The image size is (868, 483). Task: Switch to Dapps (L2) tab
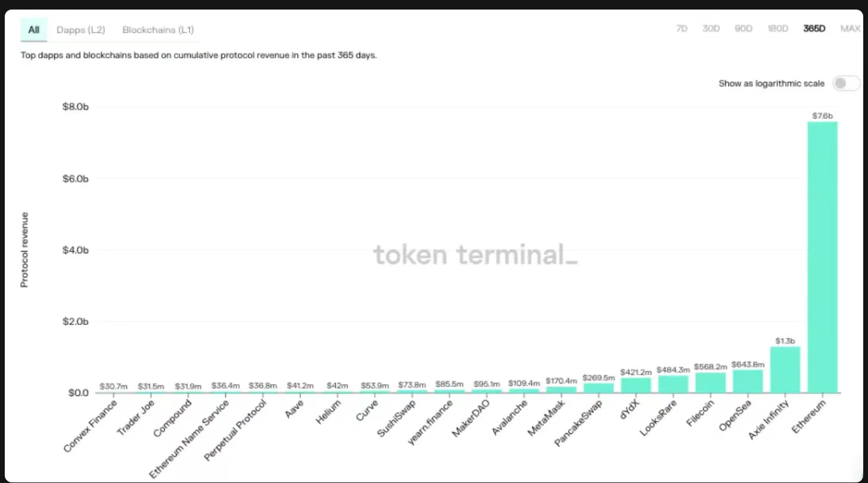[x=81, y=30]
